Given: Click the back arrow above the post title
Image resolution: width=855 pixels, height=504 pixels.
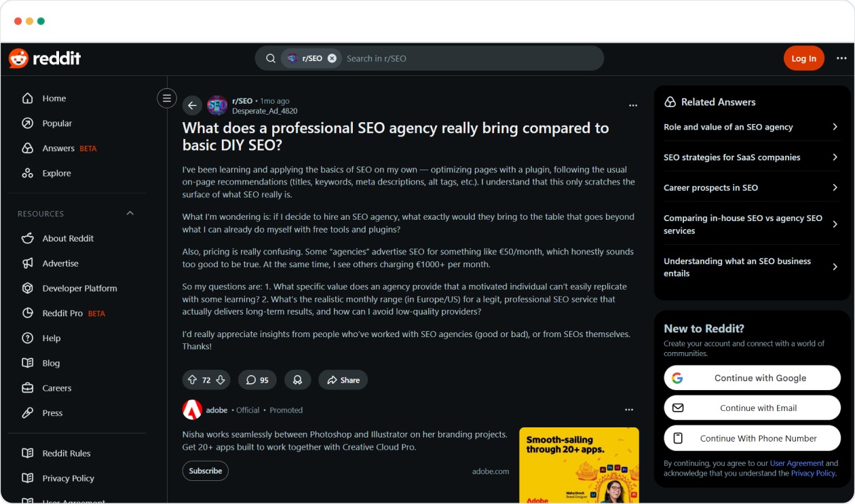Looking at the screenshot, I should coord(192,105).
